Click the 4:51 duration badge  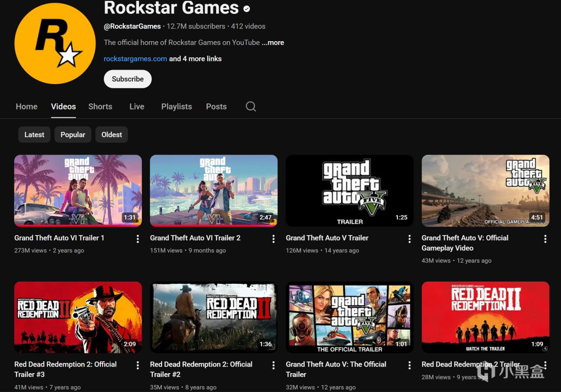537,217
